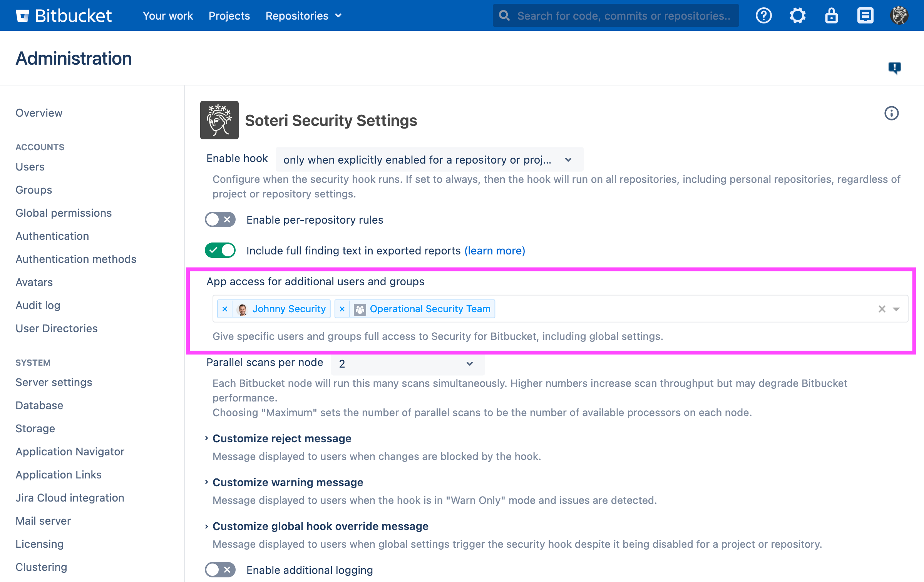Go to Your work
924x582 pixels.
point(168,16)
